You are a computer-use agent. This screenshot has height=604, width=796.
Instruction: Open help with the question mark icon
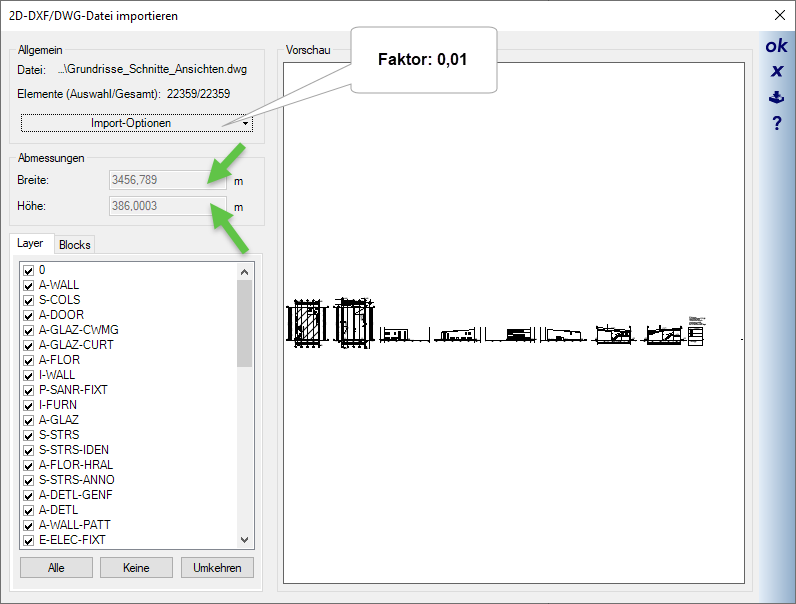pyautogui.click(x=776, y=124)
